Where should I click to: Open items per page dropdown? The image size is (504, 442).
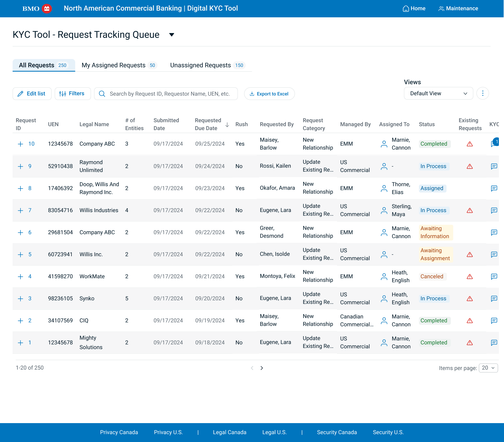(488, 368)
